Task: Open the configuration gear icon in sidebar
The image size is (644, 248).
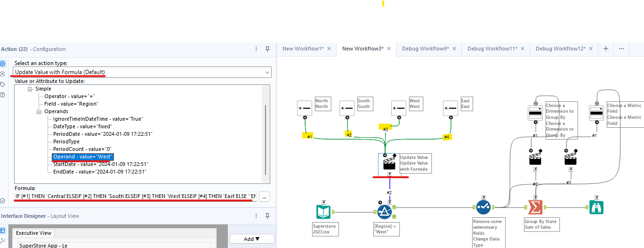Action: [3, 64]
